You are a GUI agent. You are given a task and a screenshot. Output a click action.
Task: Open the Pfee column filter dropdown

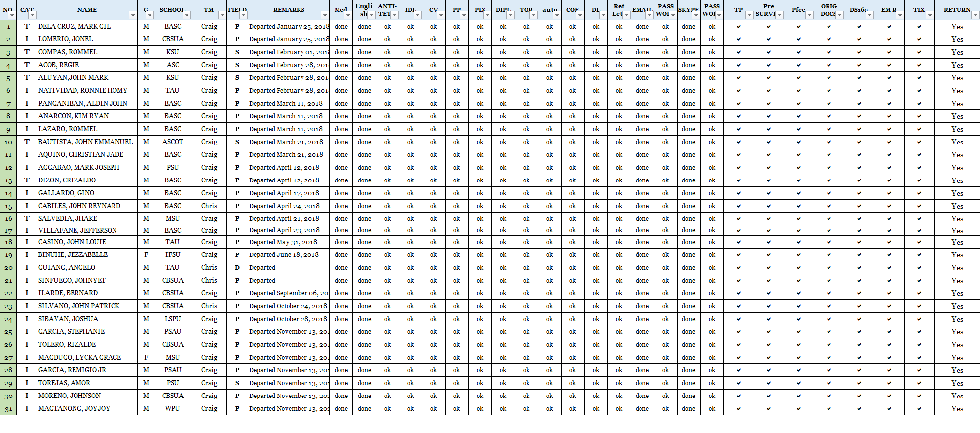pos(809,15)
